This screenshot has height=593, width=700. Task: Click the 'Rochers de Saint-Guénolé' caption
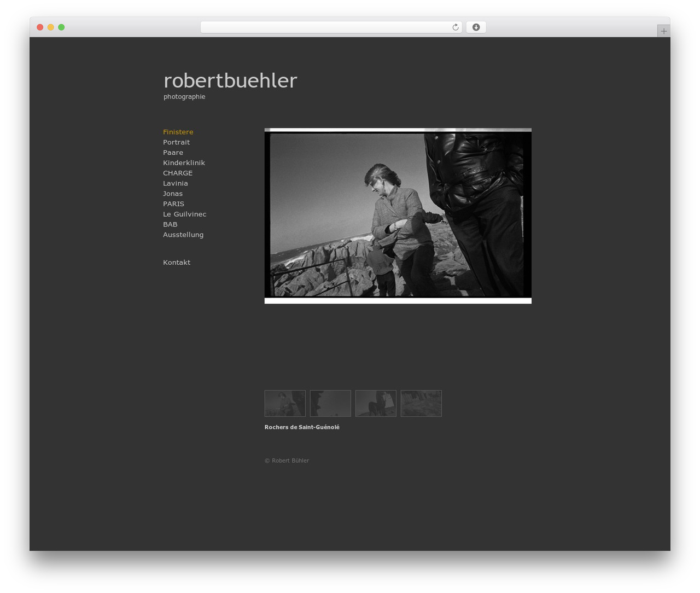(302, 427)
